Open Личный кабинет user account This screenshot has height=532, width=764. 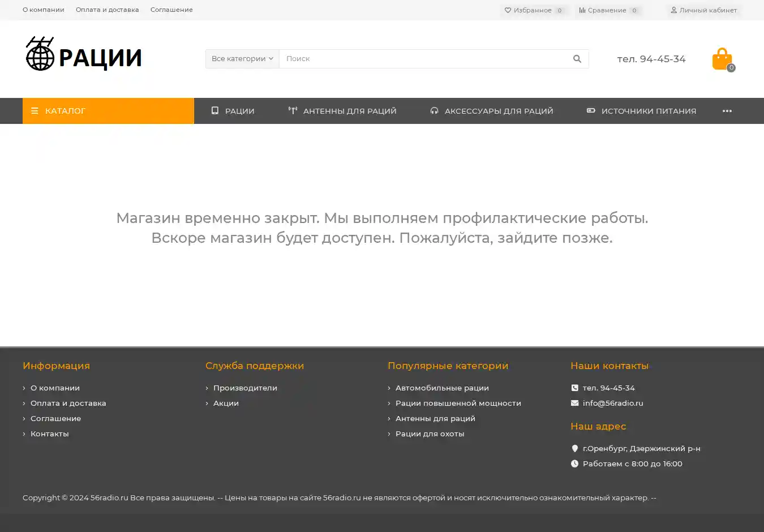point(703,10)
